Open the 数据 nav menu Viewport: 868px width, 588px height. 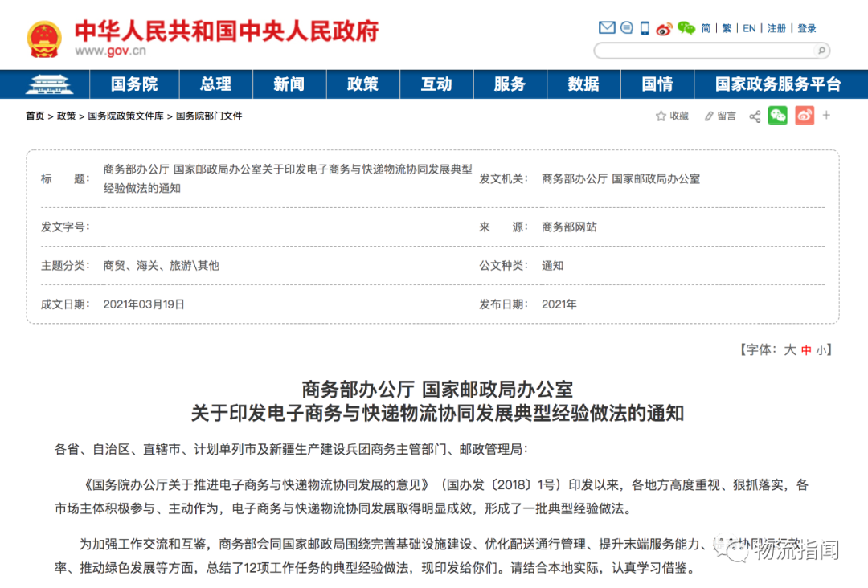pyautogui.click(x=584, y=84)
